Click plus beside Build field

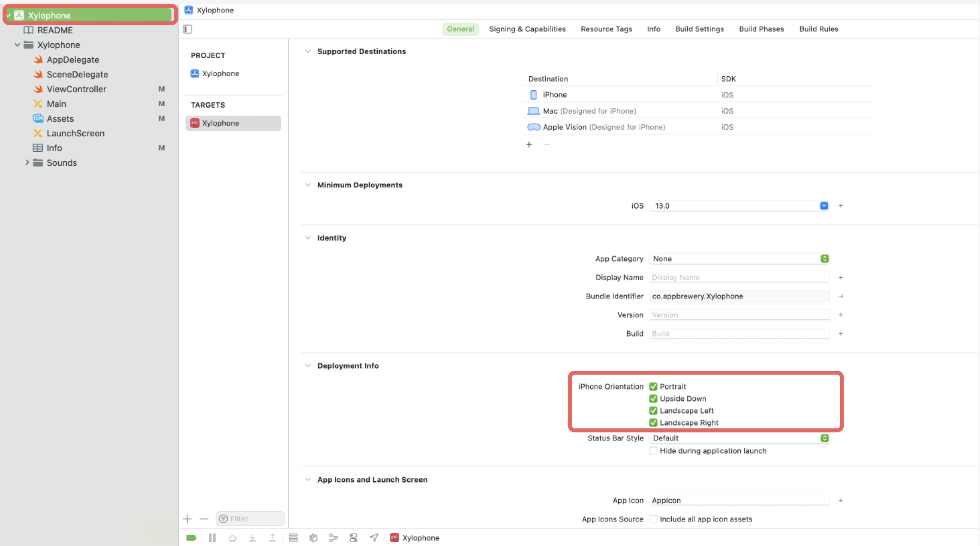pyautogui.click(x=841, y=333)
